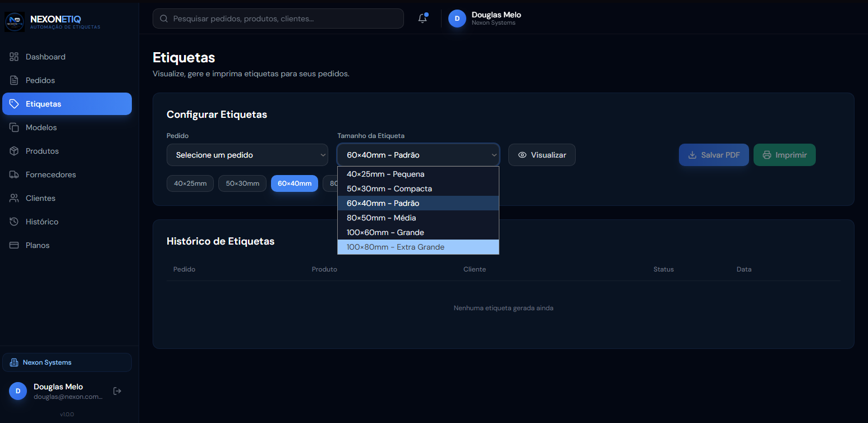This screenshot has width=868, height=423.
Task: Click the eye icon in Visualizar
Action: (522, 155)
